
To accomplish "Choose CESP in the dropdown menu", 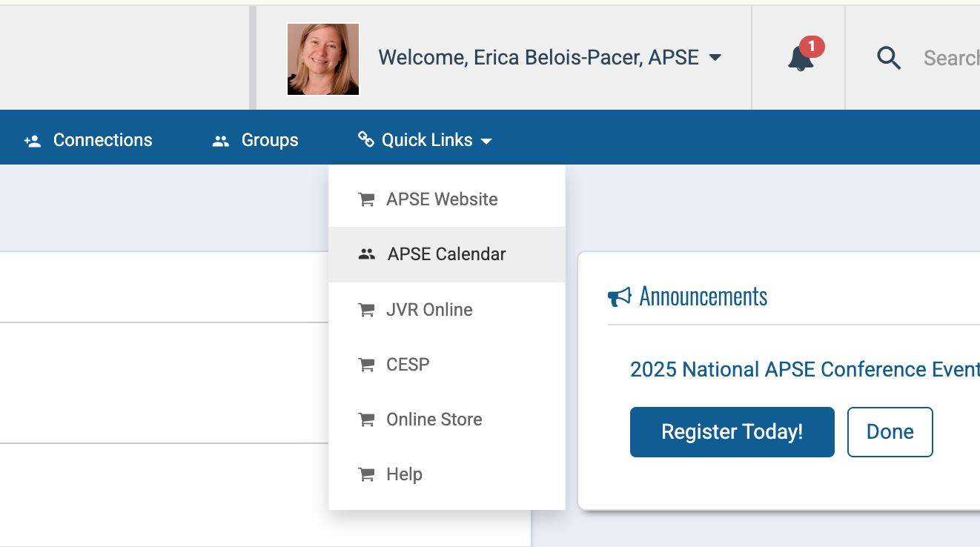I will click(x=447, y=365).
